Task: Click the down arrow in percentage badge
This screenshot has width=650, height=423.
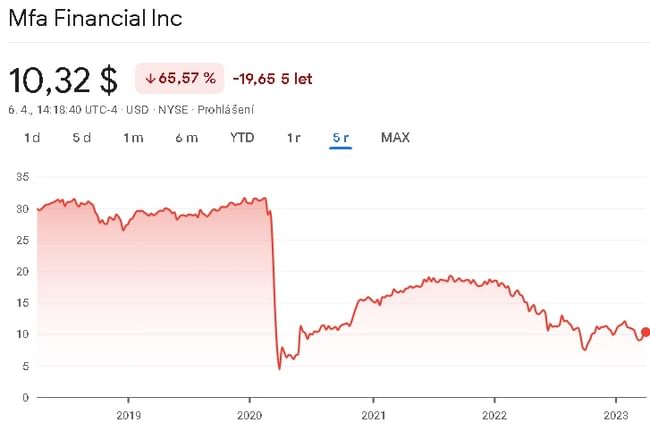Action: point(150,78)
